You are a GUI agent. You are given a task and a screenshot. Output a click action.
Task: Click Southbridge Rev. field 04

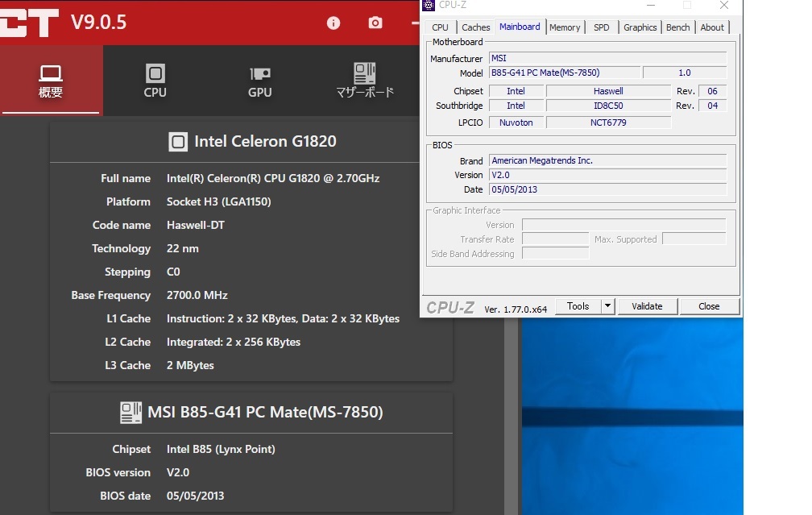tap(713, 106)
